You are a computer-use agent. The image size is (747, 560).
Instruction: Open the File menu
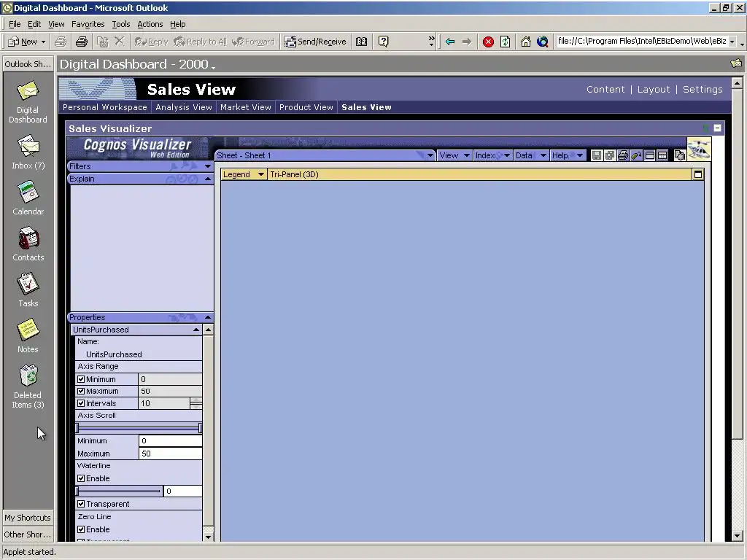click(x=15, y=24)
